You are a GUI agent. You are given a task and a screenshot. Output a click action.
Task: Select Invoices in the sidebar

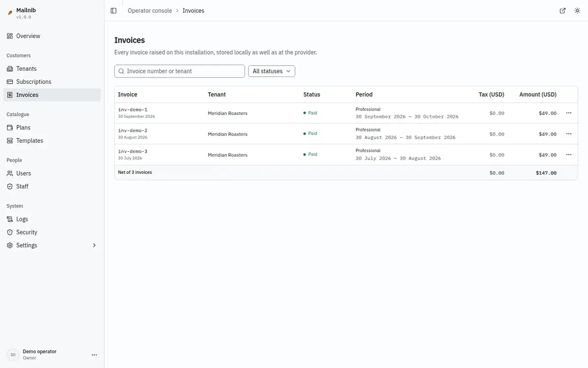click(x=52, y=95)
